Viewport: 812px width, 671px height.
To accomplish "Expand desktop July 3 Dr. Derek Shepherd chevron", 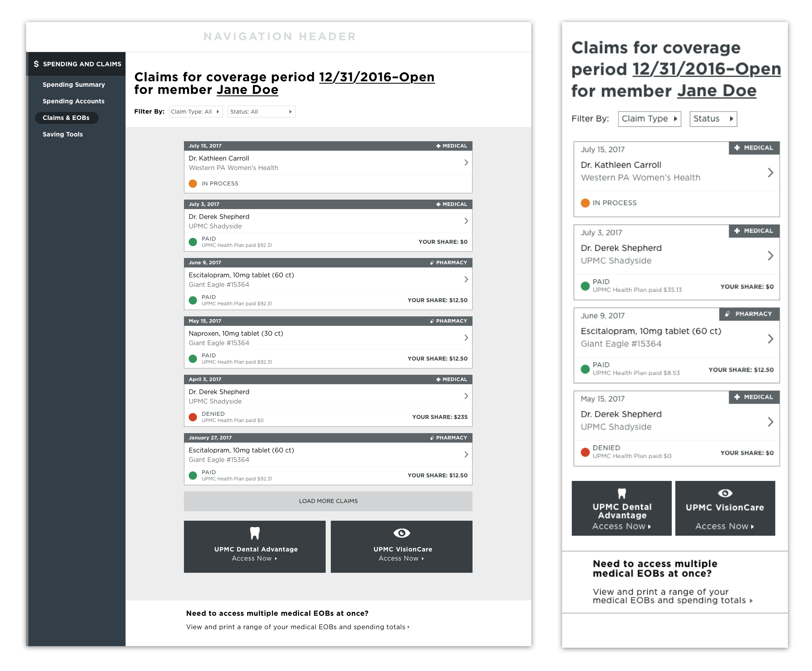I will pos(466,221).
